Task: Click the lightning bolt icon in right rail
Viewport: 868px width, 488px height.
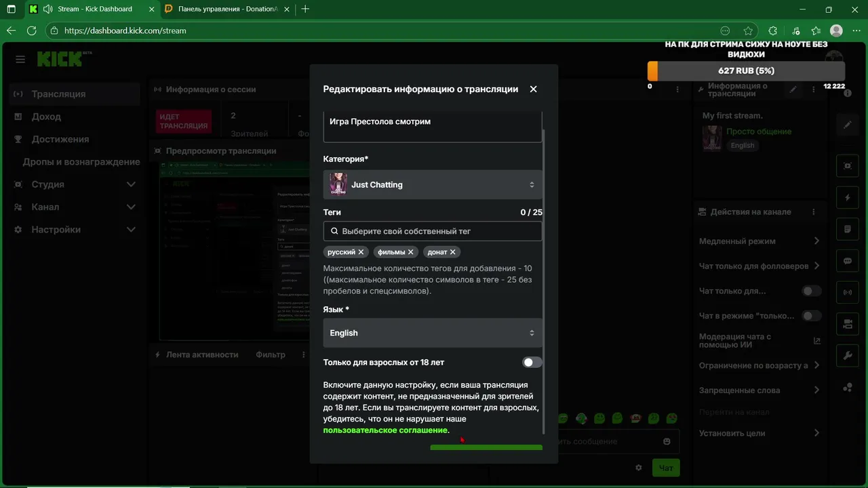Action: tap(848, 198)
